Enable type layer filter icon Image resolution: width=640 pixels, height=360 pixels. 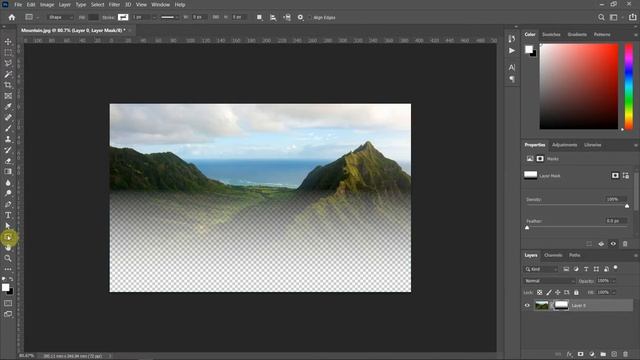point(586,269)
